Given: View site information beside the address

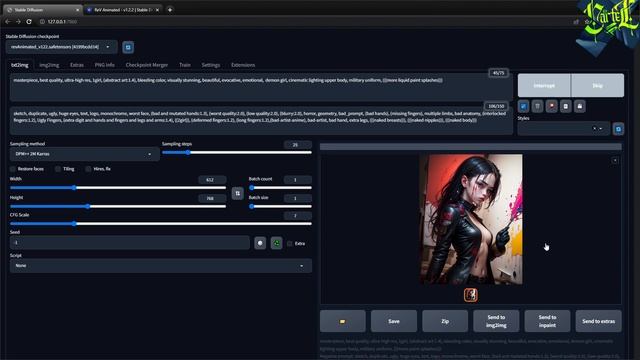Looking at the screenshot, I should coord(42,22).
